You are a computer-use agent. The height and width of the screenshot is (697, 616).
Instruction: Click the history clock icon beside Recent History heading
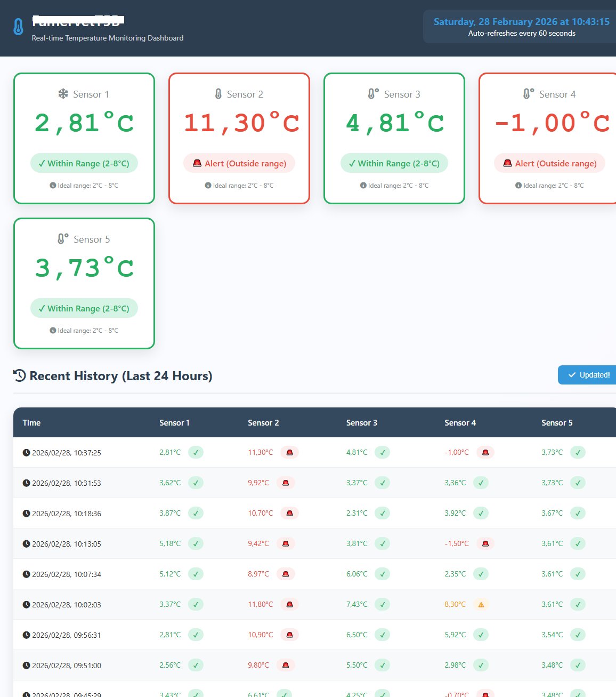(19, 375)
